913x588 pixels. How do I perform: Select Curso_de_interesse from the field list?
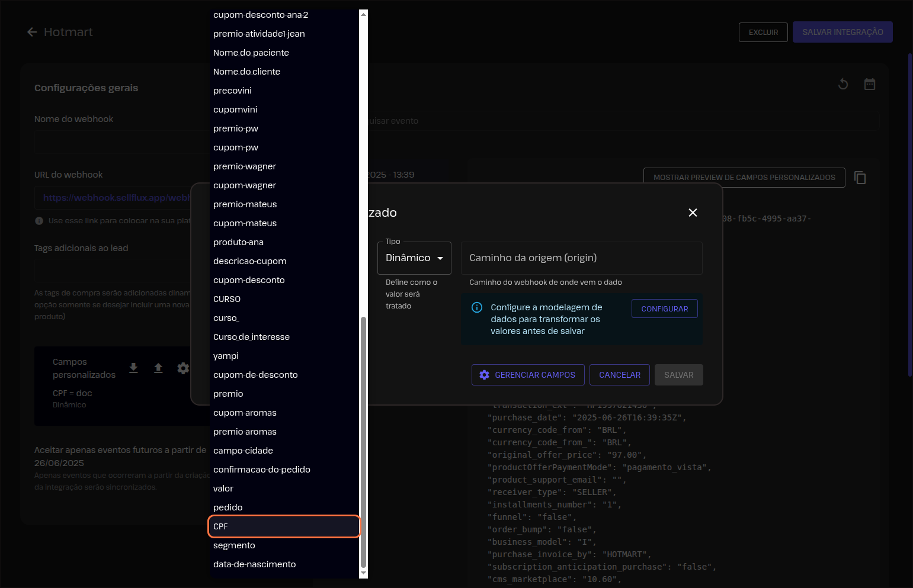(252, 337)
